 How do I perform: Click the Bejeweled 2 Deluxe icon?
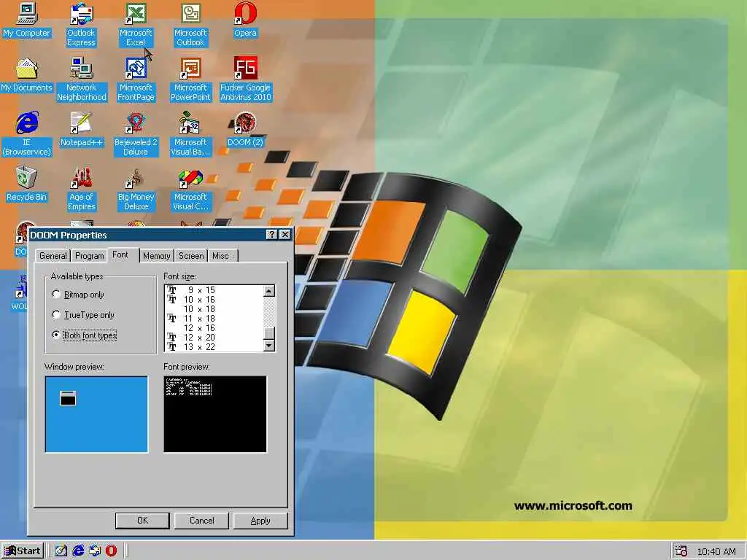136,134
